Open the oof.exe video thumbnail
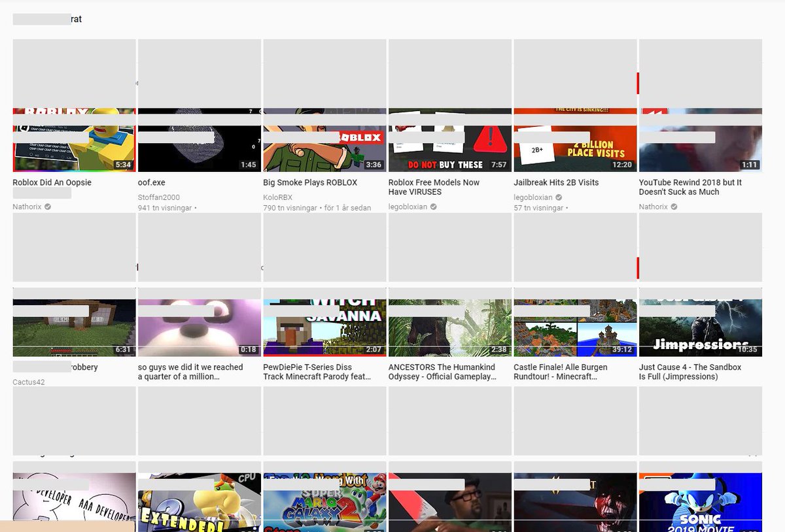Screen dimensions: 785x532 click(200, 140)
